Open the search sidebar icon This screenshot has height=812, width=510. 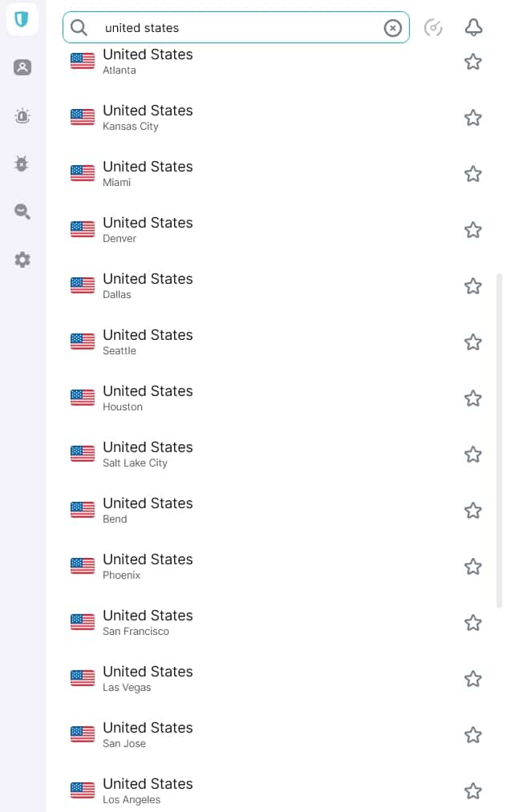[22, 212]
